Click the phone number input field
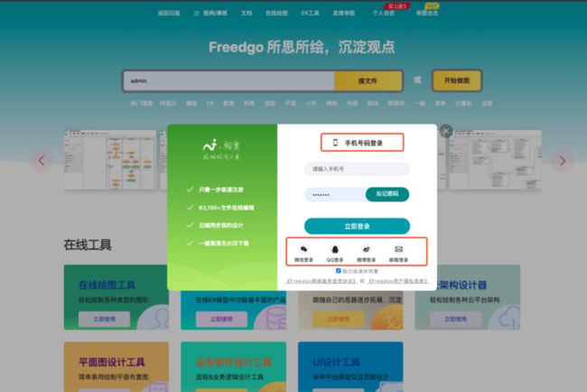This screenshot has height=392, width=587. 357,169
